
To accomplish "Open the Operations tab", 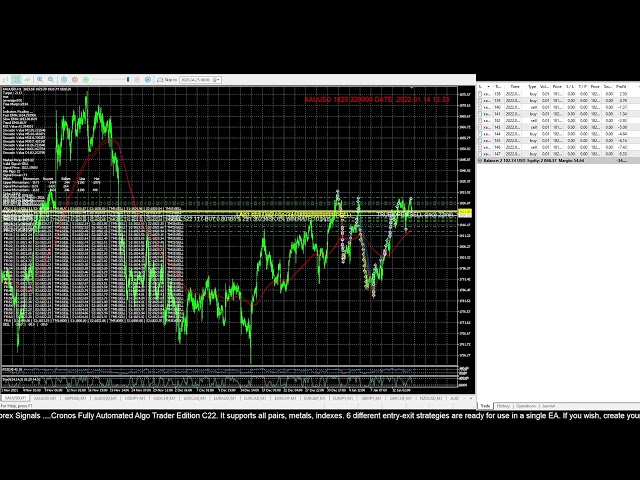I will pyautogui.click(x=526, y=406).
